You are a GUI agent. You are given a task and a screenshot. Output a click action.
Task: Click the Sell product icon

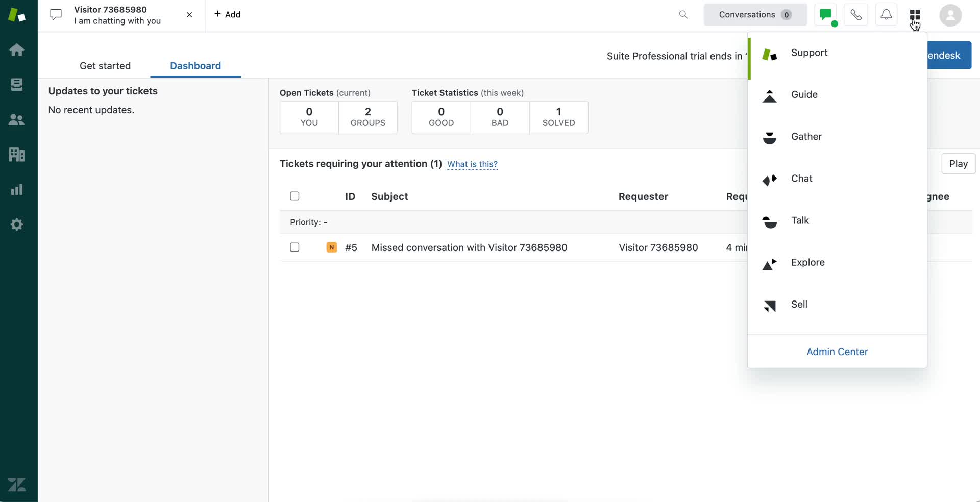770,305
